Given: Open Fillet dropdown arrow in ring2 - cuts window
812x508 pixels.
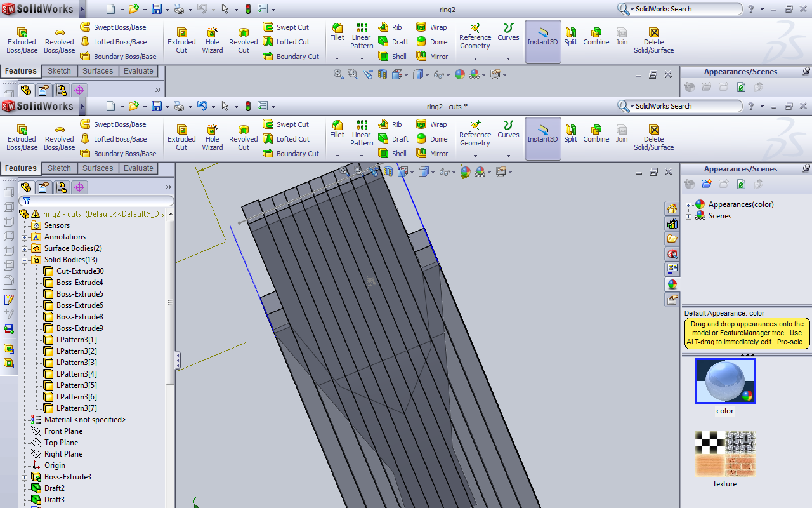Looking at the screenshot, I should coord(337,155).
